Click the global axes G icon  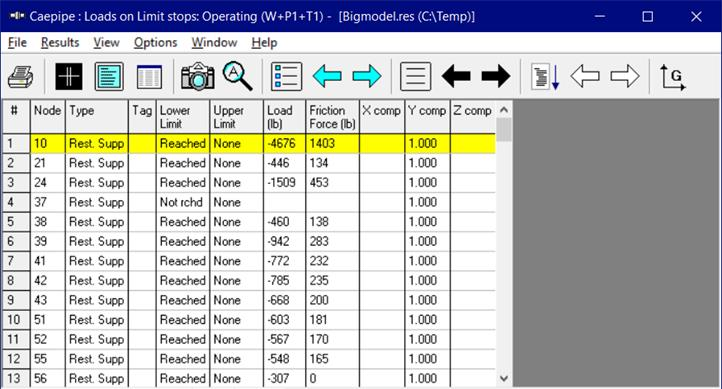click(x=673, y=77)
